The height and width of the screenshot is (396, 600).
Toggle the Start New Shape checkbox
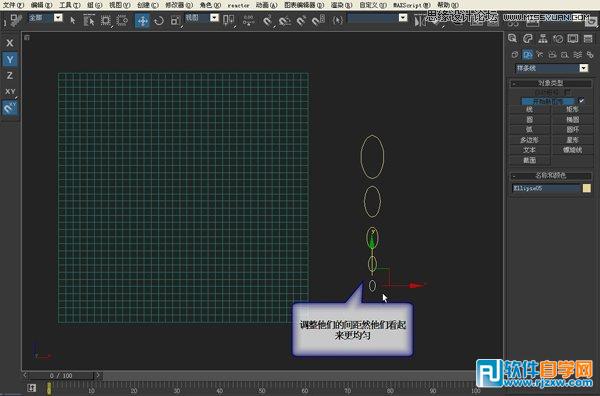click(581, 101)
